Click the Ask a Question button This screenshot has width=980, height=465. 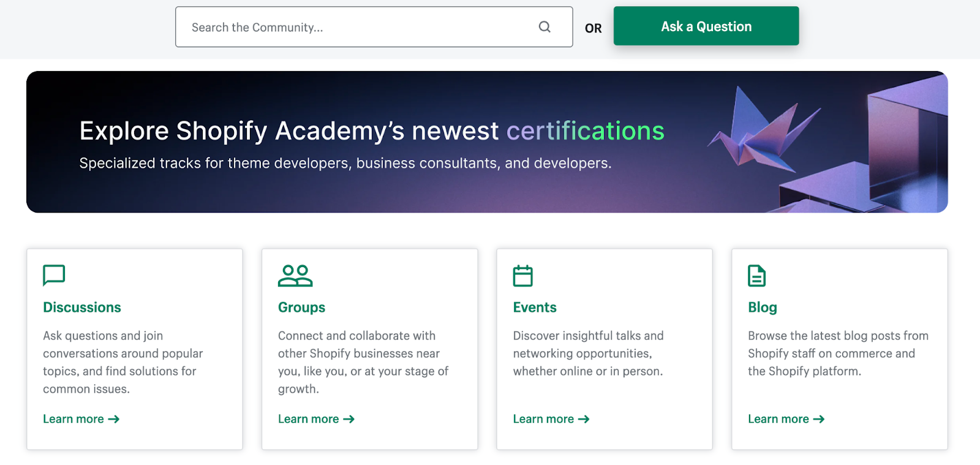(x=706, y=26)
